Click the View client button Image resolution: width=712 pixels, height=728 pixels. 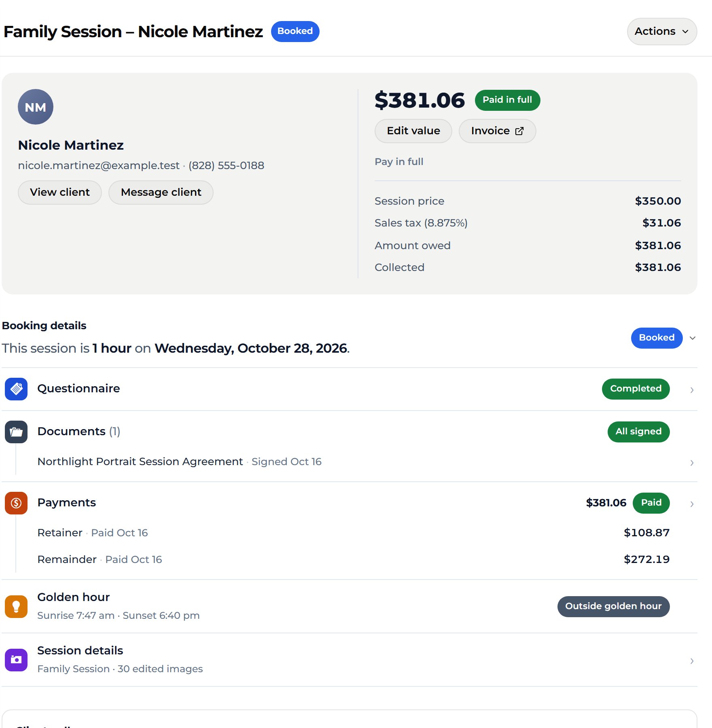pyautogui.click(x=60, y=193)
